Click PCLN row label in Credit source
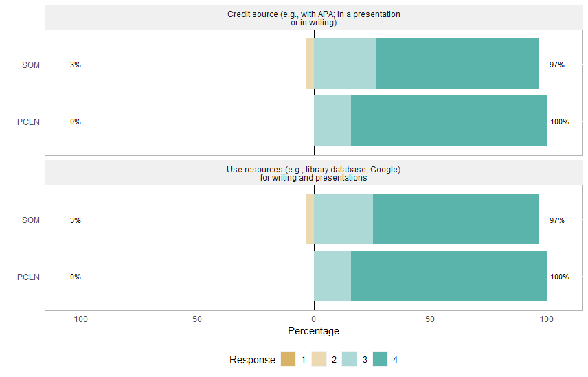Image resolution: width=588 pixels, height=377 pixels. [28, 122]
